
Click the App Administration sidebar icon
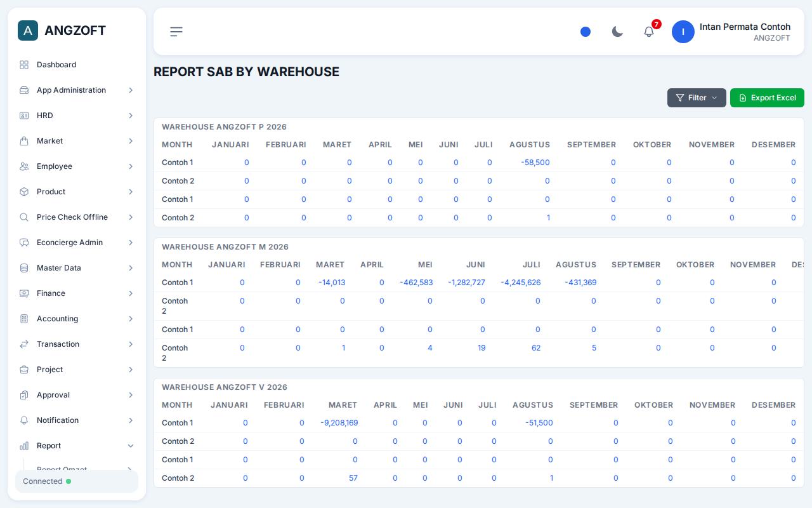[24, 90]
